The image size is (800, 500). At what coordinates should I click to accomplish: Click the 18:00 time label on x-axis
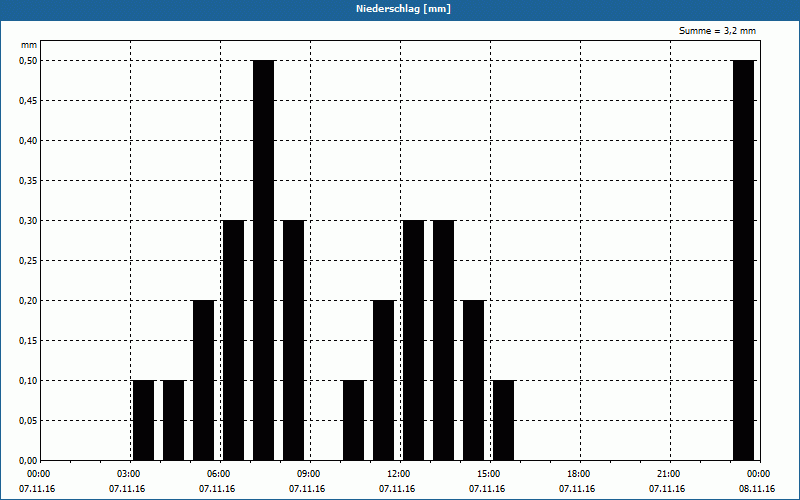point(579,474)
